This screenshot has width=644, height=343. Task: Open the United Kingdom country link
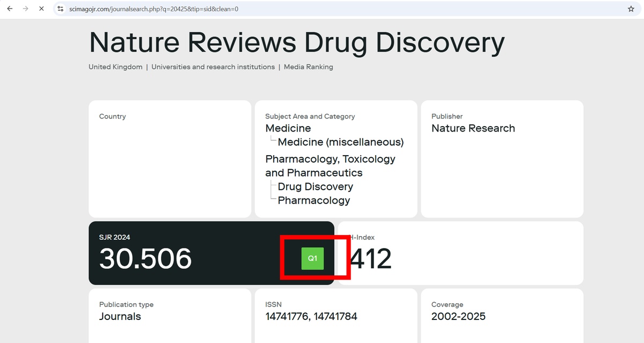(x=115, y=67)
